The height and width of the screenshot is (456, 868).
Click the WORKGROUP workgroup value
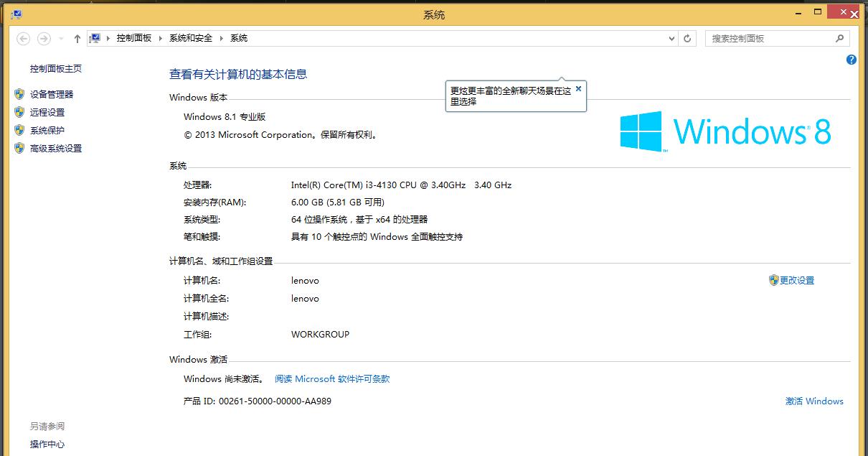(x=320, y=334)
